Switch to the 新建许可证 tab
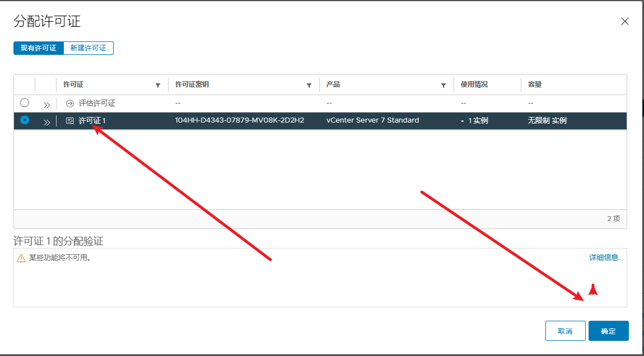 coord(88,48)
